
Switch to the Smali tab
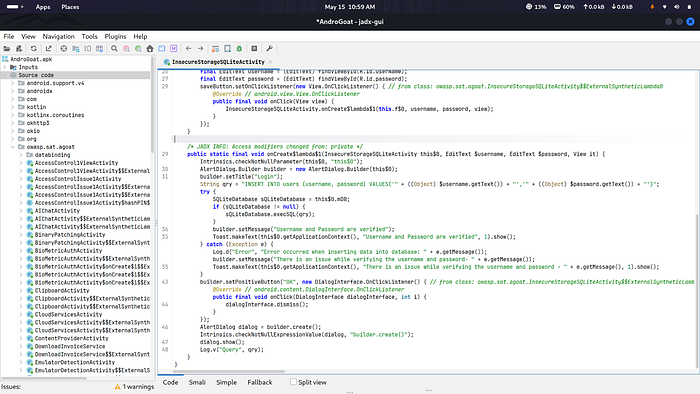(x=197, y=382)
